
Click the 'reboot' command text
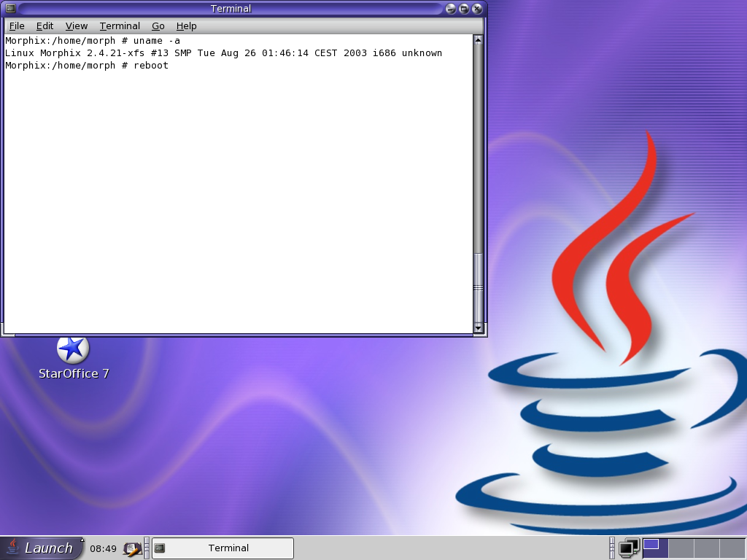click(151, 66)
